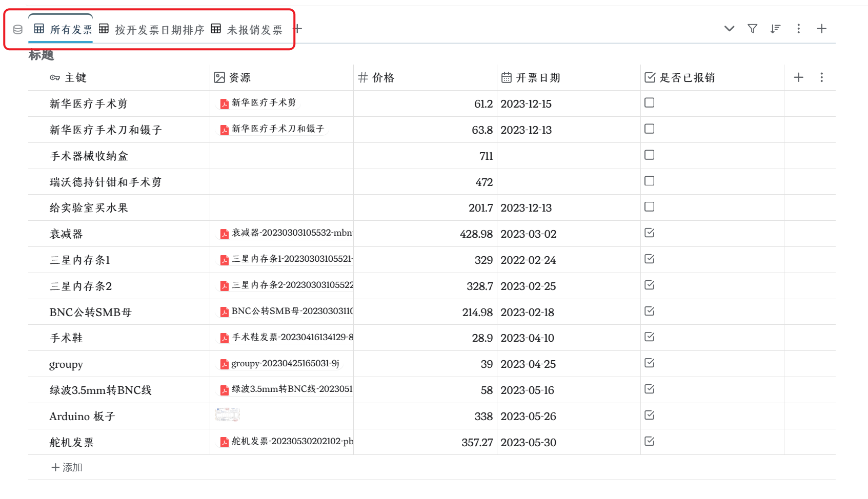Image resolution: width=868 pixels, height=499 pixels.
Task: Uncheck the 是否已报销 box for 舵机发票
Action: tap(650, 441)
